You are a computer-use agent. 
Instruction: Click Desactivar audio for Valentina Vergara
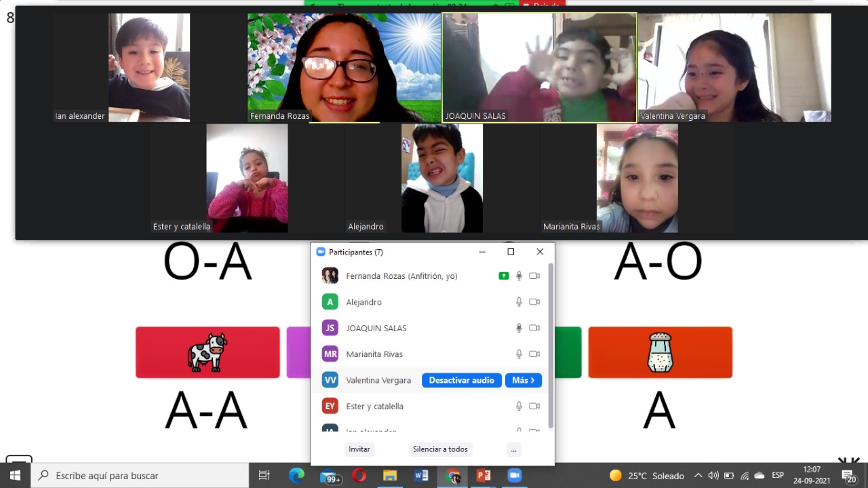462,380
